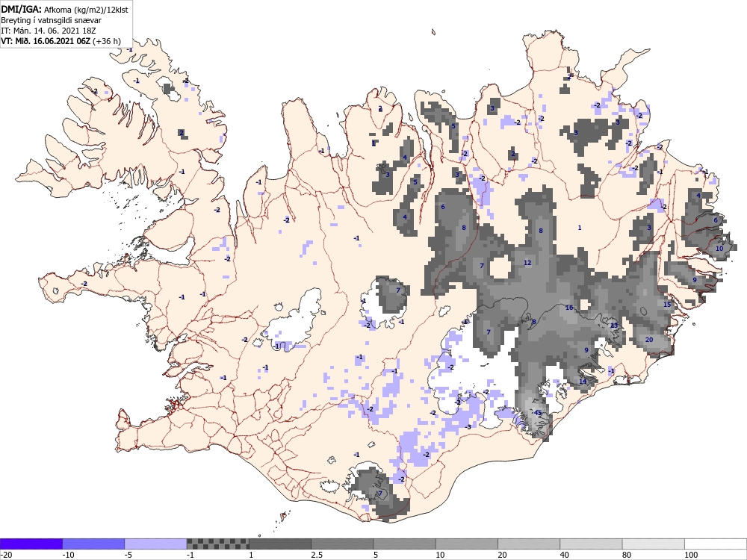Click the '40' legend tick label
The height and width of the screenshot is (560, 747).
pyautogui.click(x=565, y=555)
